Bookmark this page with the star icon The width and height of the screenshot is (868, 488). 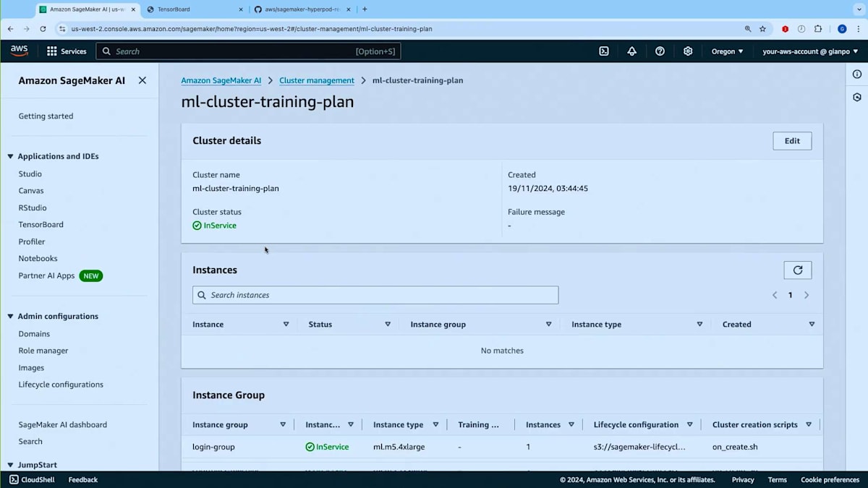762,29
